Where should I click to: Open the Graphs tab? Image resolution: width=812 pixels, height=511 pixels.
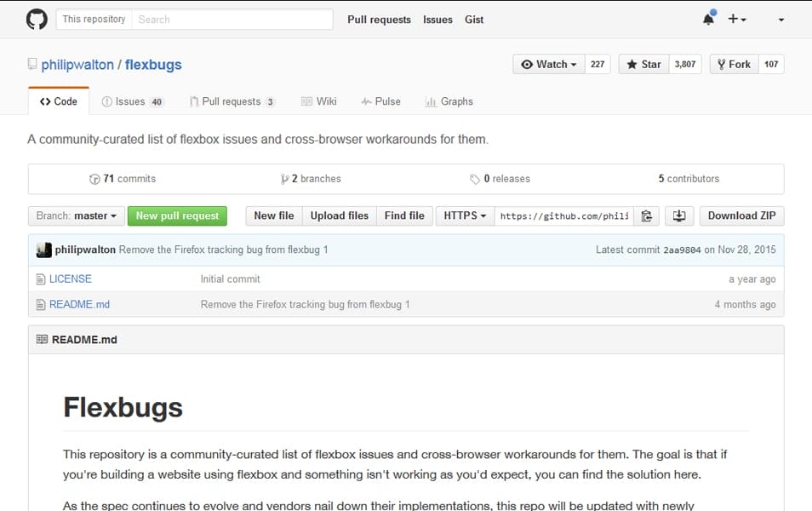click(449, 101)
